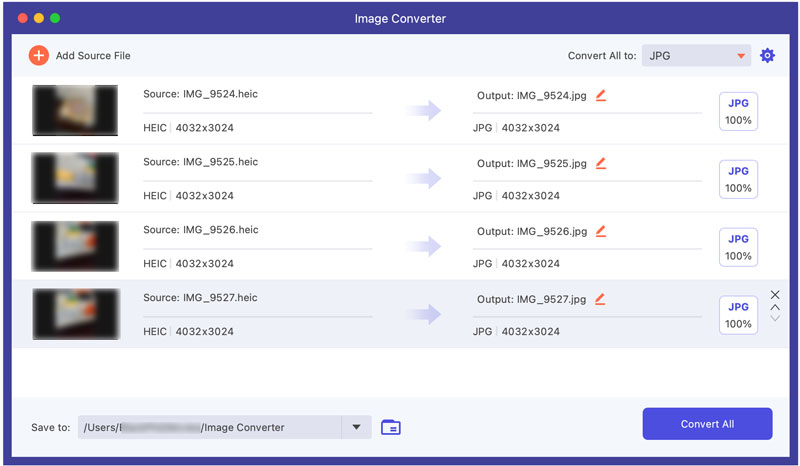Select thumbnail of IMG_9524.heic
The height and width of the screenshot is (466, 800).
click(x=75, y=110)
